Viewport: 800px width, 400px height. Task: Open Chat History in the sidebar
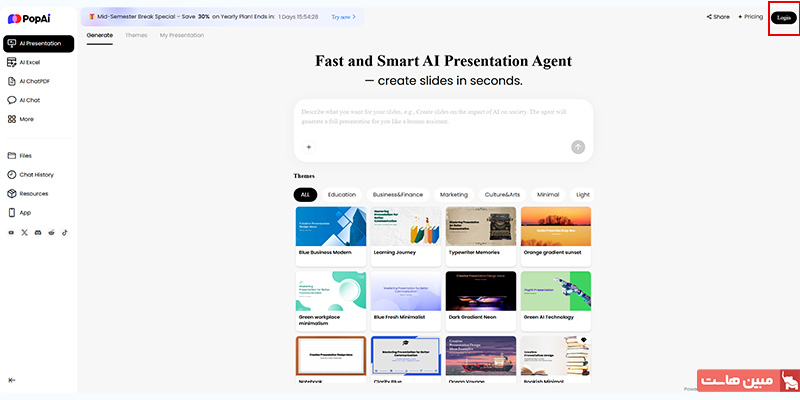coord(36,175)
